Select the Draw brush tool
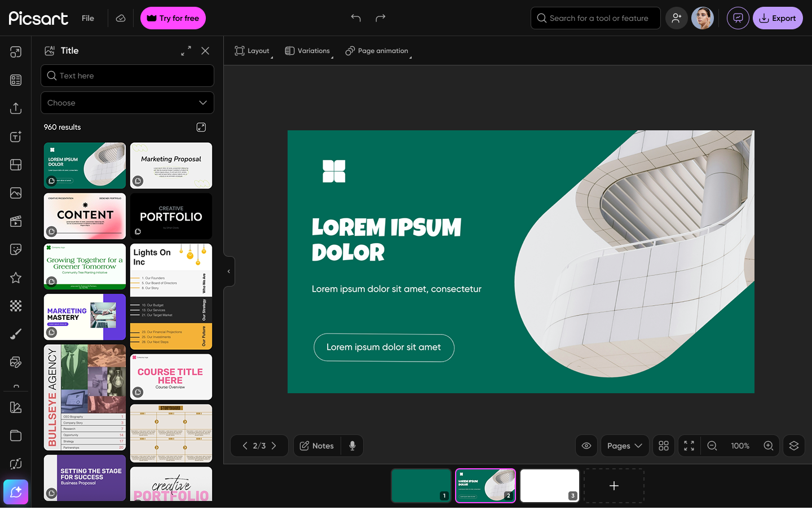Screen dimensions: 812x510 [15, 333]
